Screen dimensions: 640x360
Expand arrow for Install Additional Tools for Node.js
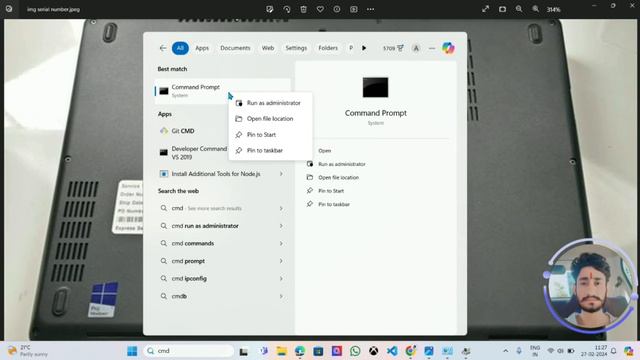281,174
